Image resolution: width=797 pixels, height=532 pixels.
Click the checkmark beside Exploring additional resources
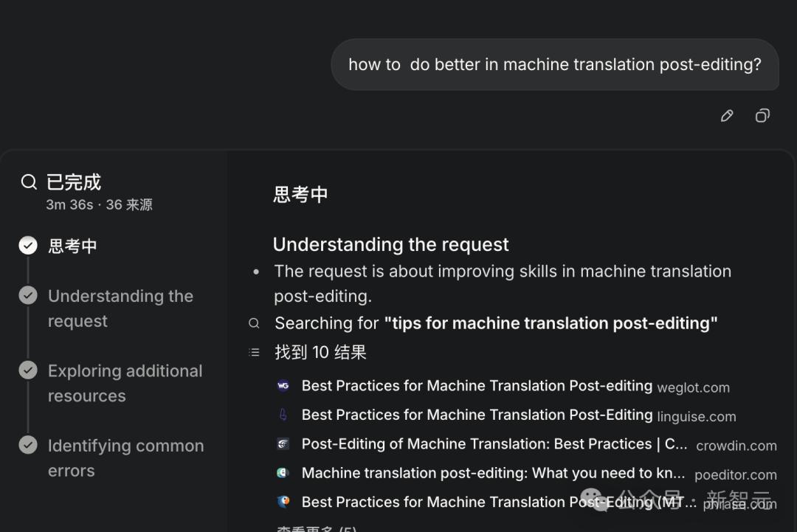pyautogui.click(x=28, y=370)
